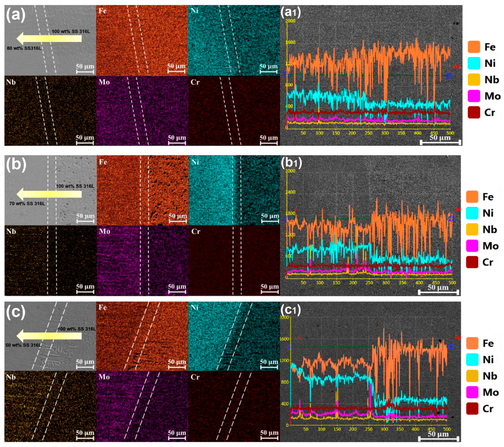Image resolution: width=504 pixels, height=447 pixels.
Task: Click the cyan Ni legend swatch beside (b1)
Action: [472, 213]
